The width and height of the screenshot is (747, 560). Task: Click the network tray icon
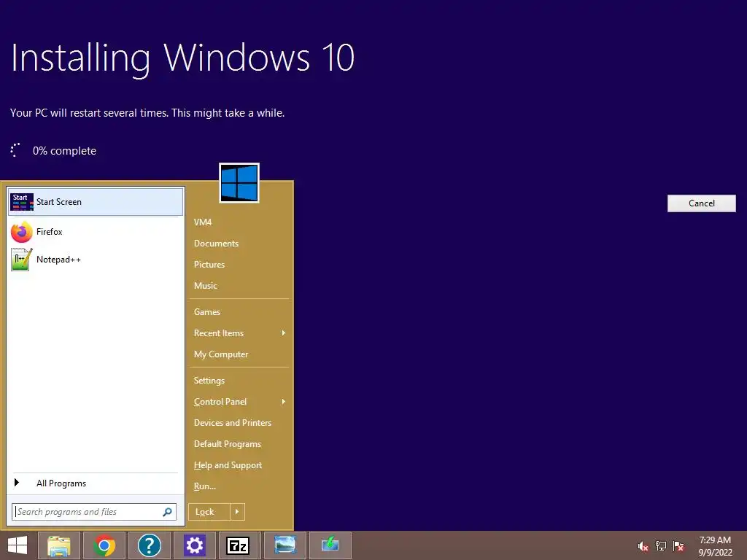pyautogui.click(x=661, y=546)
